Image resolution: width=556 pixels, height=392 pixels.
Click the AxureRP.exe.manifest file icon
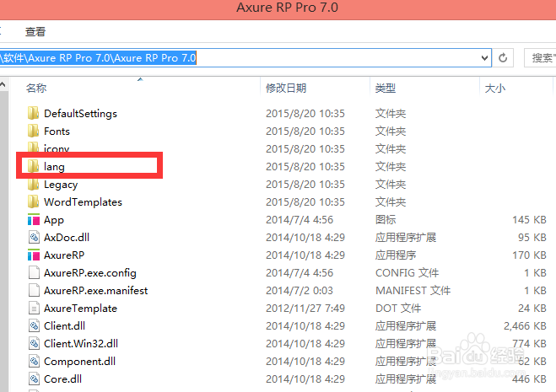tap(34, 290)
